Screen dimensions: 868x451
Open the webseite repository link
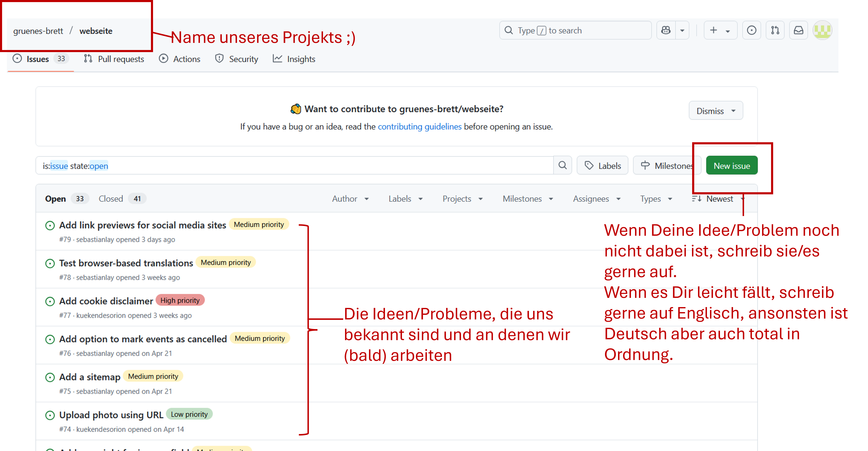click(96, 31)
